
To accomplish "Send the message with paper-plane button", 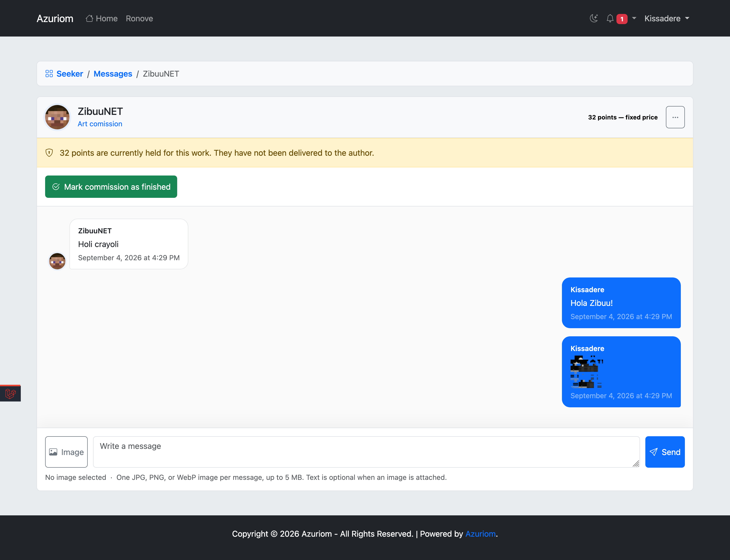I will click(665, 452).
